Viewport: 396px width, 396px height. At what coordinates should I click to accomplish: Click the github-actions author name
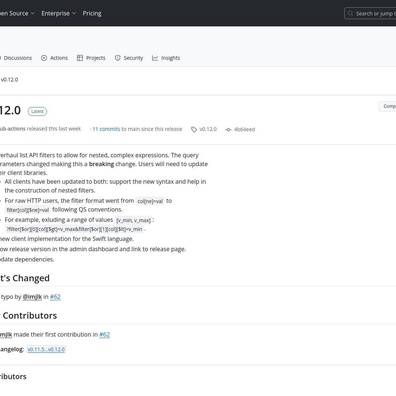point(13,129)
